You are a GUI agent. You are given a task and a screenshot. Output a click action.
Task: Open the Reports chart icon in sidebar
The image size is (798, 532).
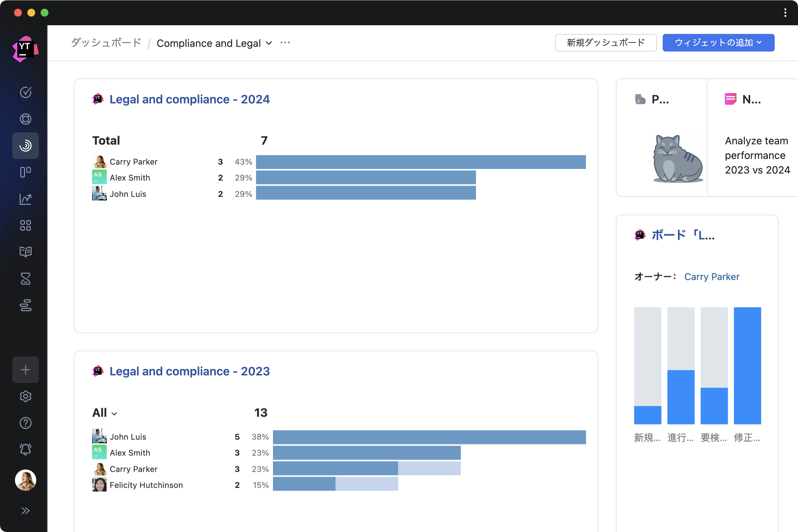point(26,199)
